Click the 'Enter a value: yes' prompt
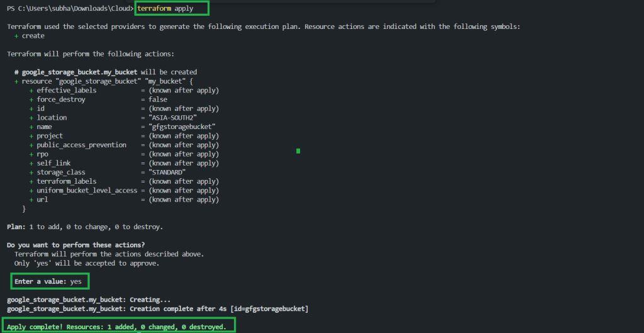 (48, 281)
